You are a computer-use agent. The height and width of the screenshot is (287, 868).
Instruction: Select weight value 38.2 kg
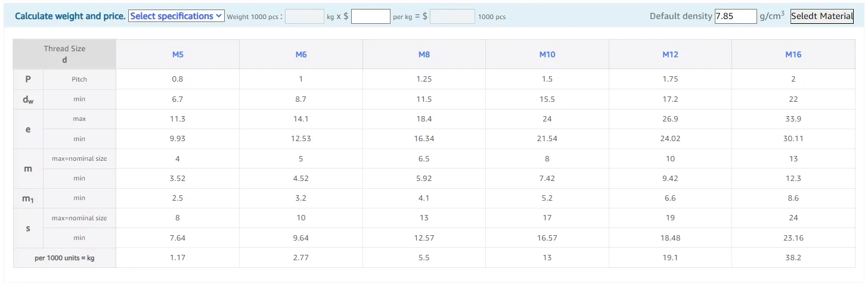(793, 258)
